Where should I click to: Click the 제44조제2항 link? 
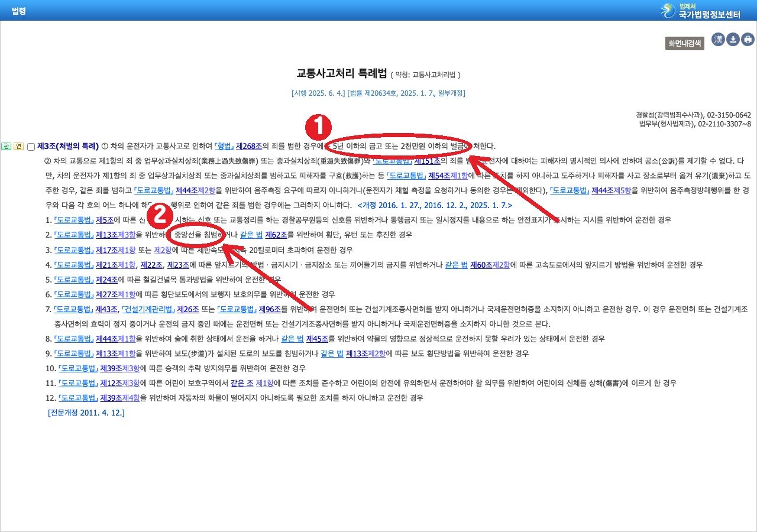click(195, 190)
